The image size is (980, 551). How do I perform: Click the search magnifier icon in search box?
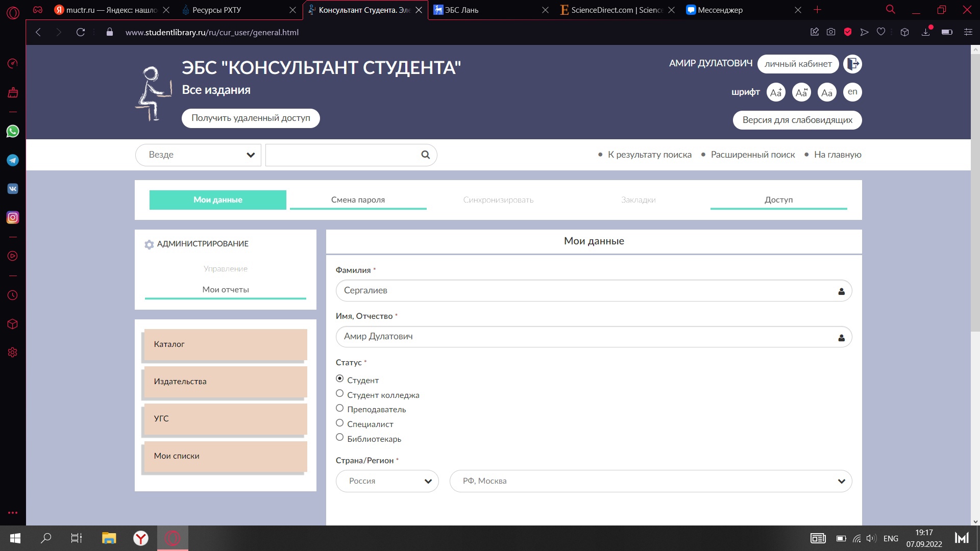point(425,155)
